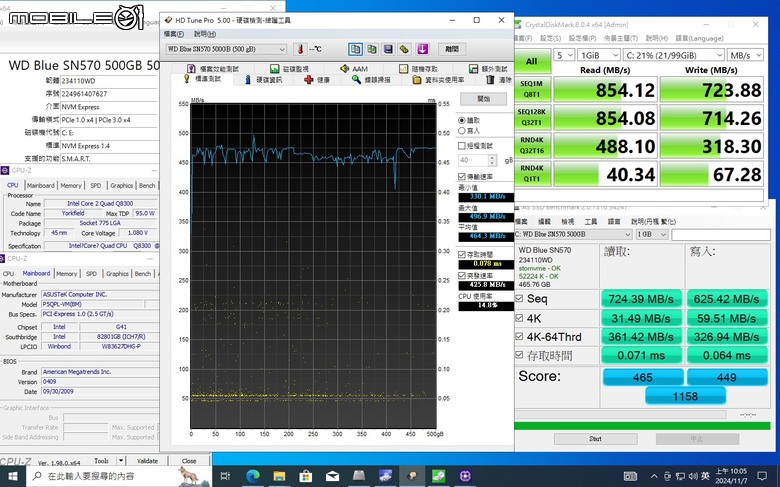Open 工具 menu in AS SSD Benchmark
This screenshot has height=487, width=780.
click(591, 222)
